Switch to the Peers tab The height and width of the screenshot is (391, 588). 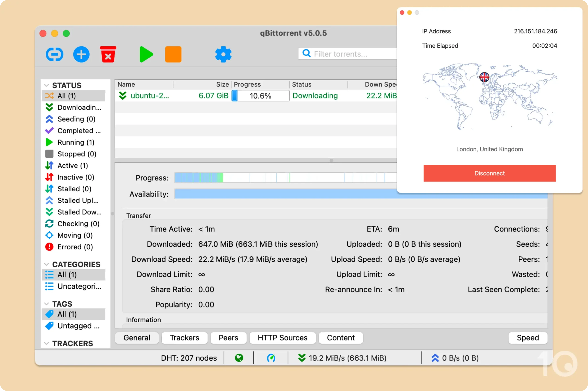click(x=228, y=338)
